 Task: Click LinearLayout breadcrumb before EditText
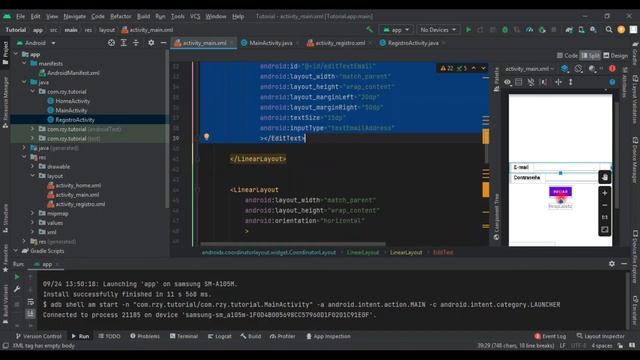point(406,253)
